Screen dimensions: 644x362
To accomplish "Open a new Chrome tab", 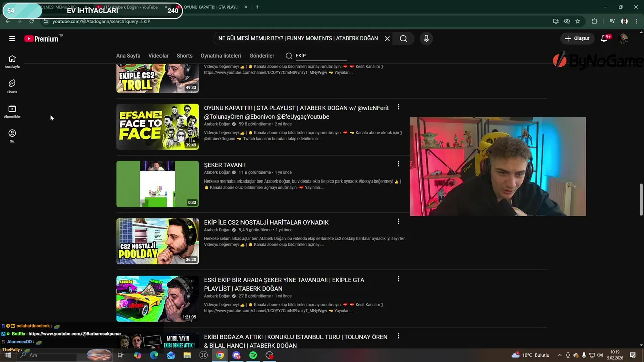I will click(257, 7).
